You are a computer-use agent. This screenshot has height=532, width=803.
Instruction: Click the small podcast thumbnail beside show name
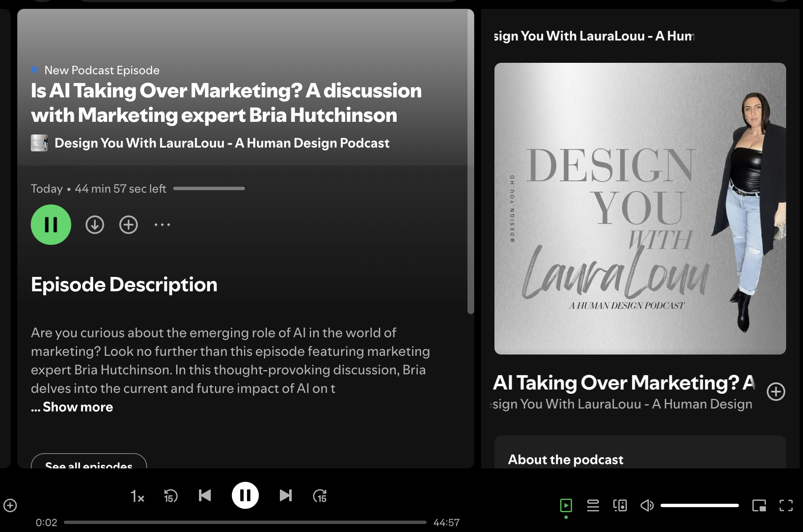(39, 143)
